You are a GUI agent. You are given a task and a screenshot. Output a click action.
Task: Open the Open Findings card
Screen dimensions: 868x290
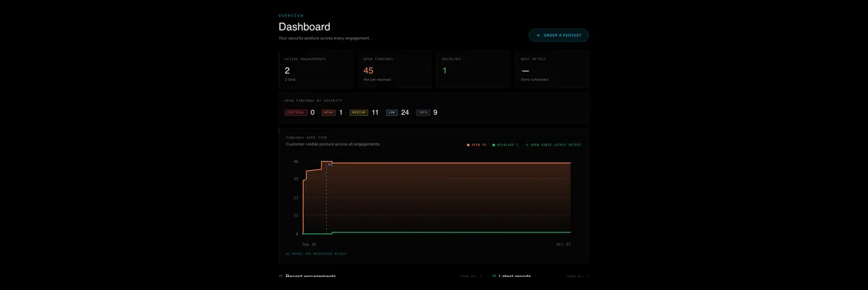click(x=394, y=70)
